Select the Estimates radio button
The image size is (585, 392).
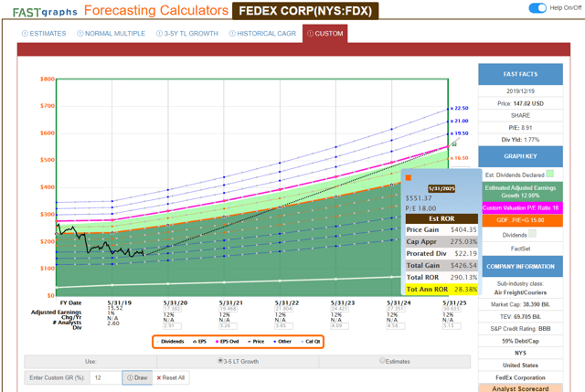[382, 361]
